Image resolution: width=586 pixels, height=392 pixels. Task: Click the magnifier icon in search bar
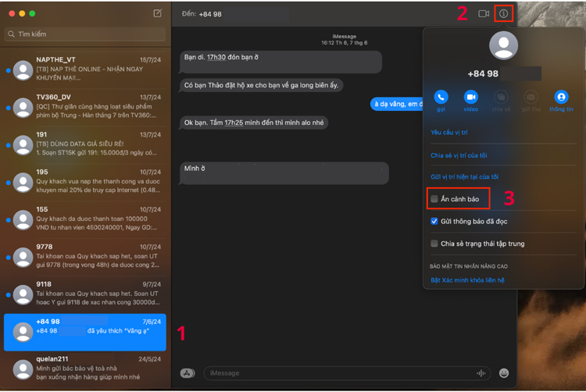[11, 34]
